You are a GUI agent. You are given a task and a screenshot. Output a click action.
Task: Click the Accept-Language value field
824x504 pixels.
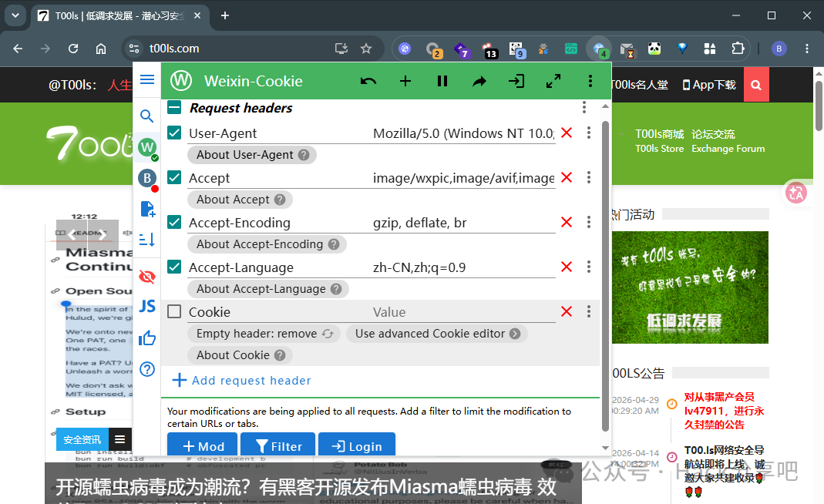point(463,267)
